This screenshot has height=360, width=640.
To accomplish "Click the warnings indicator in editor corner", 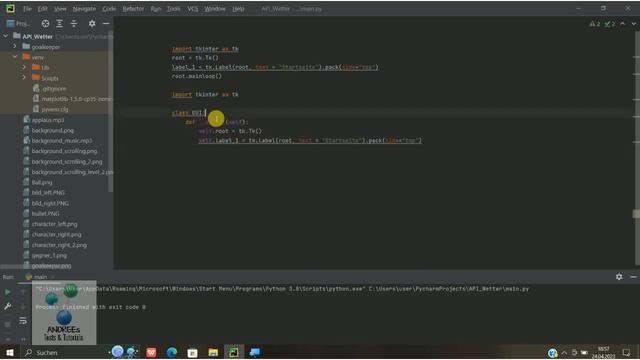I will [595, 24].
